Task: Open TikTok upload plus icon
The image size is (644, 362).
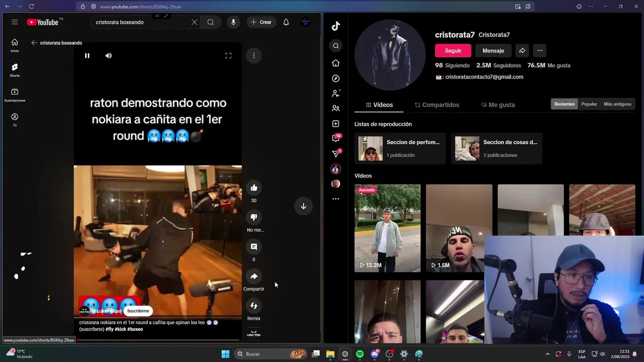Action: 336,124
